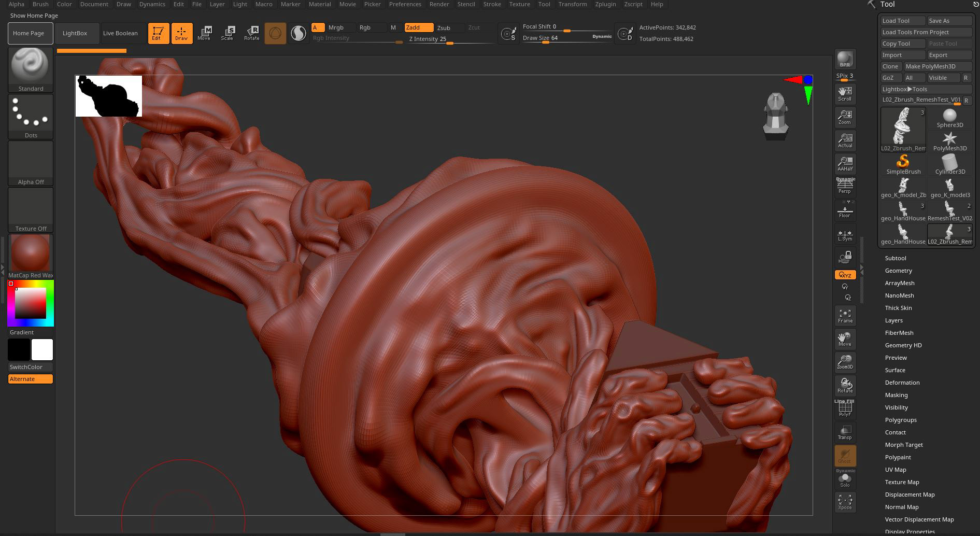Toggle the Floor grid

(x=845, y=210)
